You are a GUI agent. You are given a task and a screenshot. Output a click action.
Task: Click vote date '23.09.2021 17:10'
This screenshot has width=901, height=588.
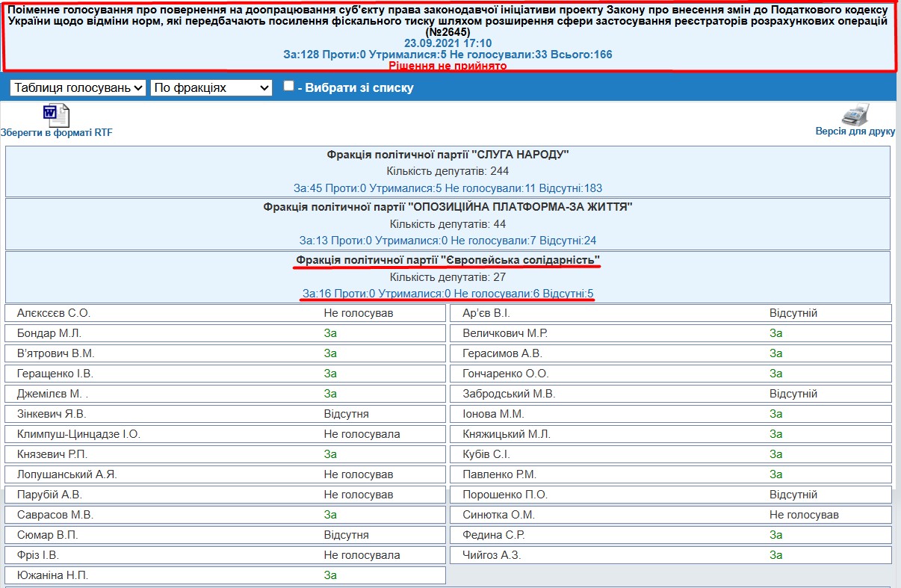[448, 43]
